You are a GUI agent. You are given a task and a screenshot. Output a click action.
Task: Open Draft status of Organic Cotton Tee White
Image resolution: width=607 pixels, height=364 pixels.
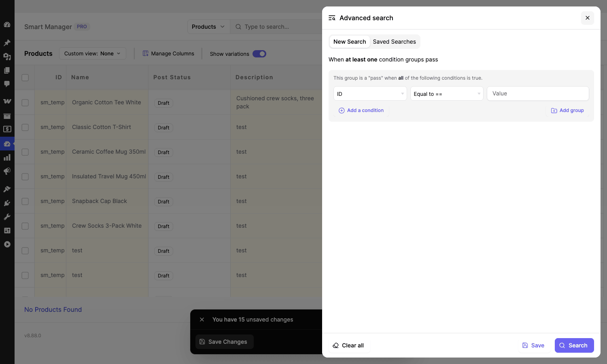163,103
